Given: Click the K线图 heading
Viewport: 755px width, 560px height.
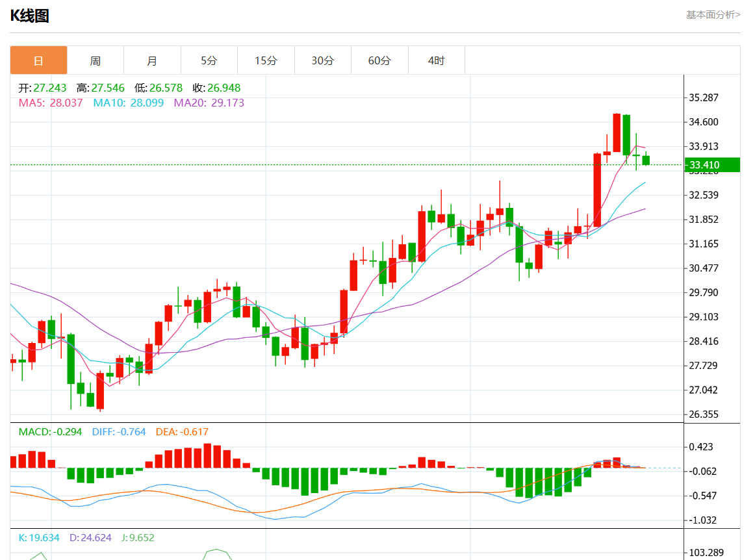Looking at the screenshot, I should coord(30,16).
